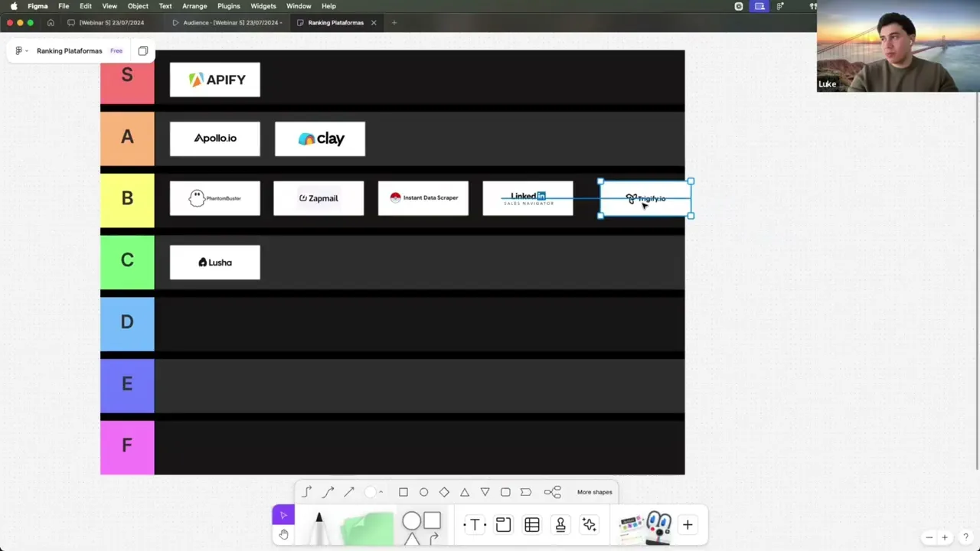Open the shape color picker circle
The image size is (980, 551).
click(x=371, y=492)
